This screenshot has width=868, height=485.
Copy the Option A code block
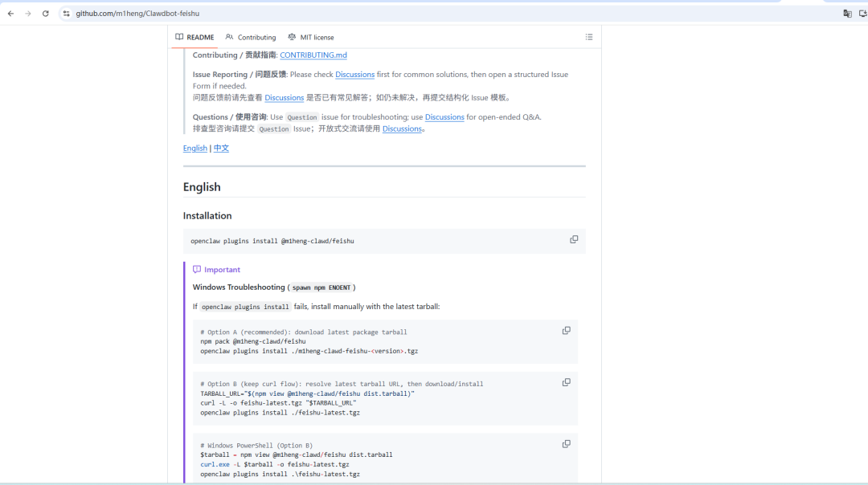tap(567, 330)
